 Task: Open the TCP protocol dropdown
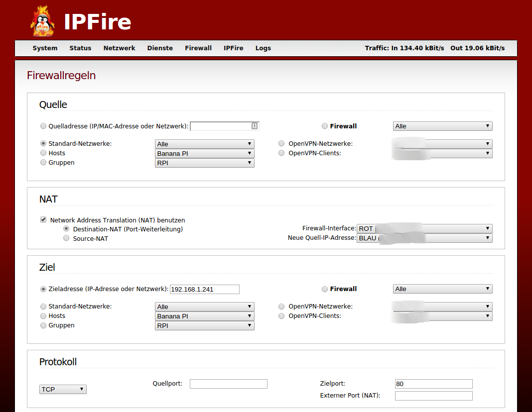[x=63, y=389]
